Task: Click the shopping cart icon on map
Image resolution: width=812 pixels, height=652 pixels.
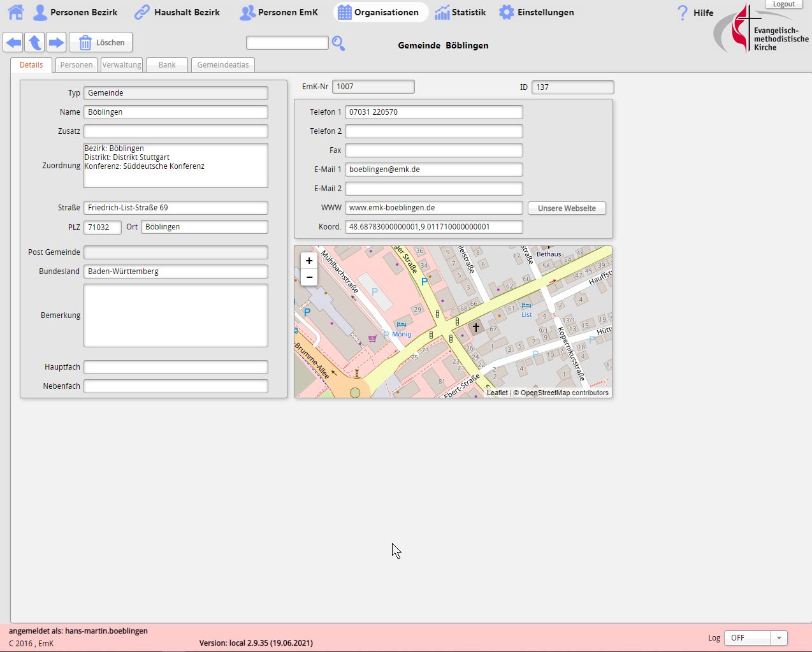Action: click(x=372, y=338)
